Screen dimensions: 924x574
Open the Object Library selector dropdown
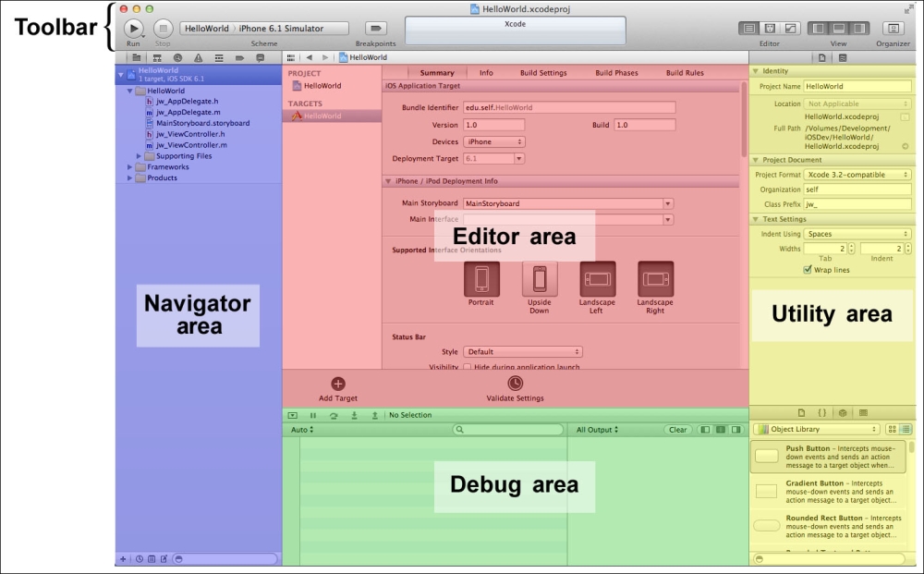coord(816,430)
